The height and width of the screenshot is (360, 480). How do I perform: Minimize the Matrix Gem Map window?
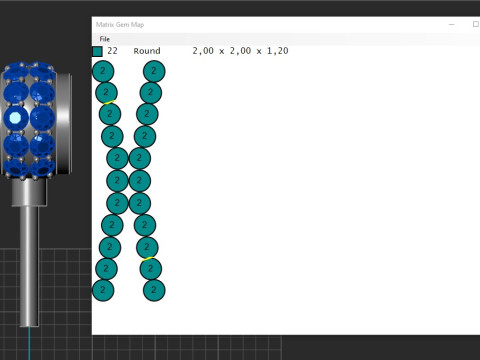(452, 24)
